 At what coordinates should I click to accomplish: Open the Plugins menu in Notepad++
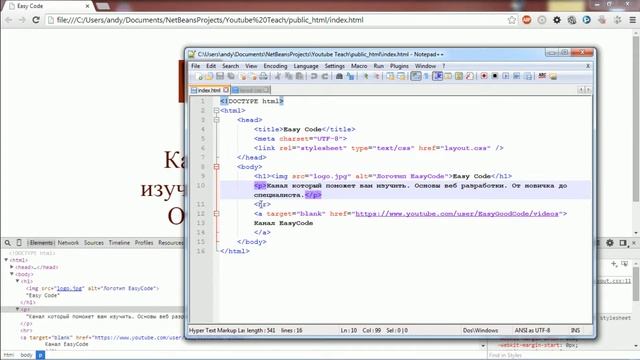point(399,66)
